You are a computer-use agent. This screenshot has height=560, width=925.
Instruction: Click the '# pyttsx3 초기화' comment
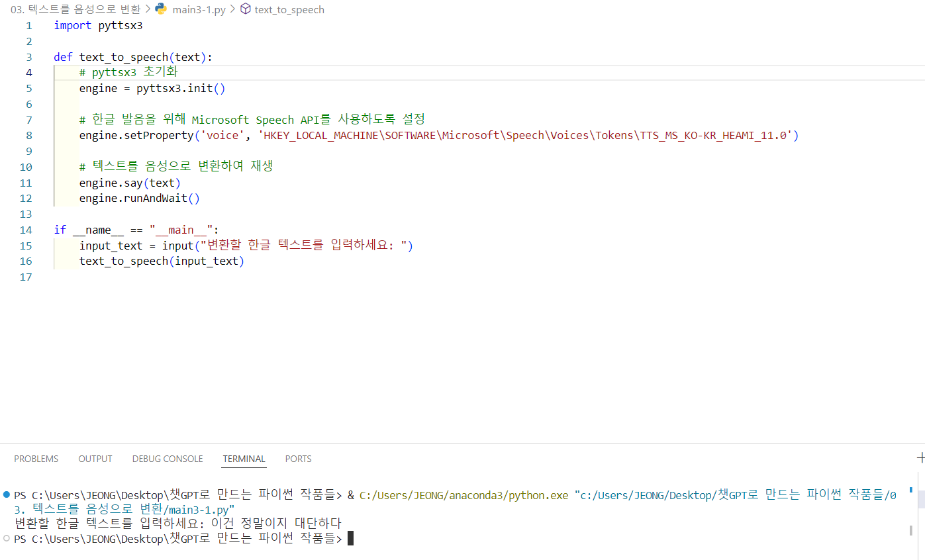128,73
